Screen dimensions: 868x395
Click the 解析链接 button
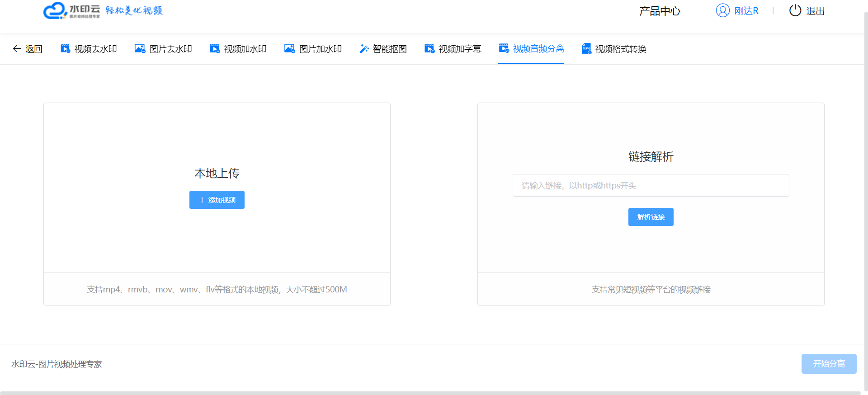pos(651,217)
